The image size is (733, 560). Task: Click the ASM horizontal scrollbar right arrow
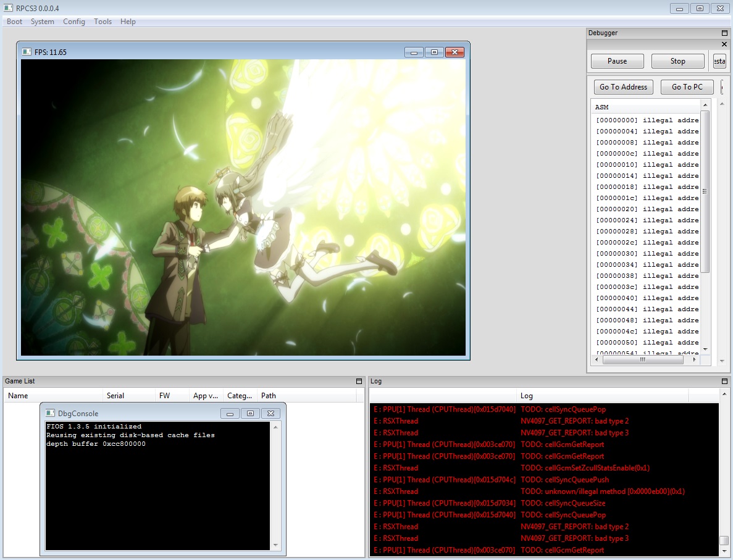pos(695,359)
